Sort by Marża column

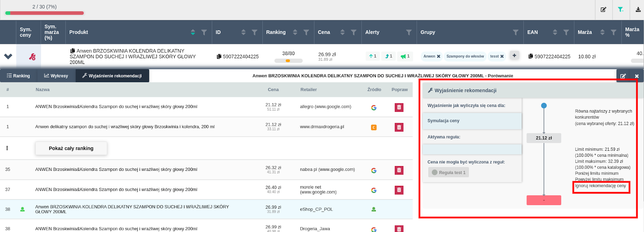click(603, 32)
